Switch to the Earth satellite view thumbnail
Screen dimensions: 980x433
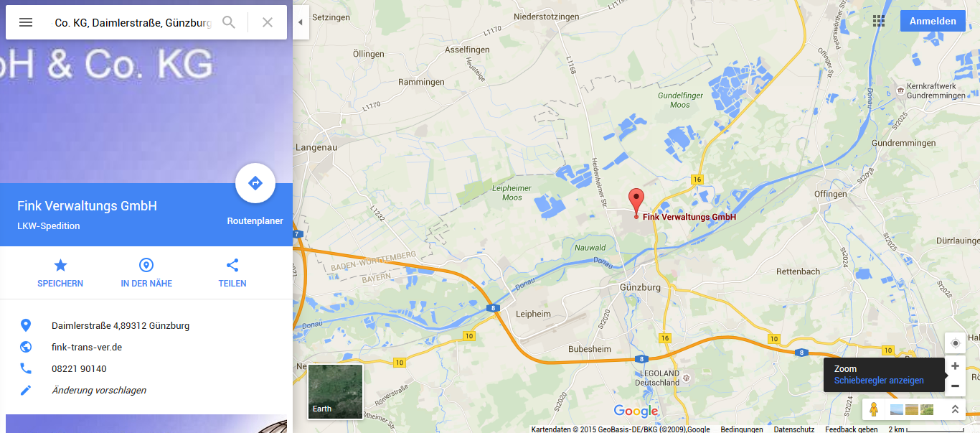[335, 391]
